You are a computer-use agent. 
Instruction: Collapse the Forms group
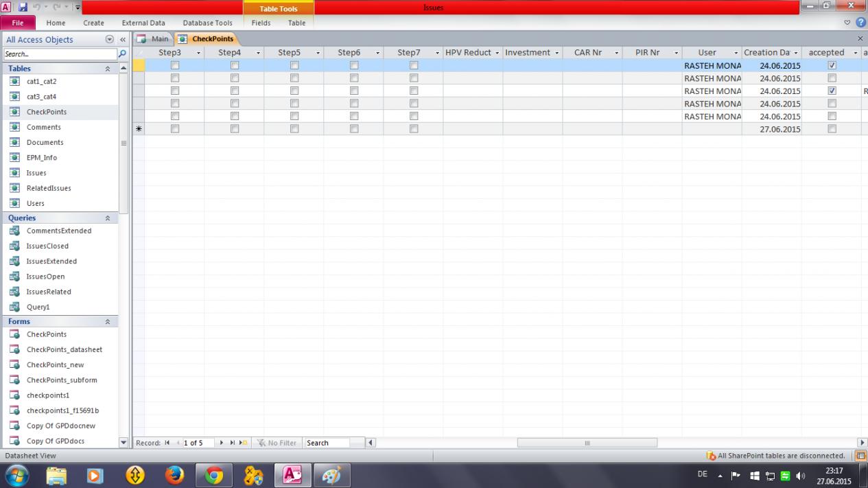click(x=107, y=321)
